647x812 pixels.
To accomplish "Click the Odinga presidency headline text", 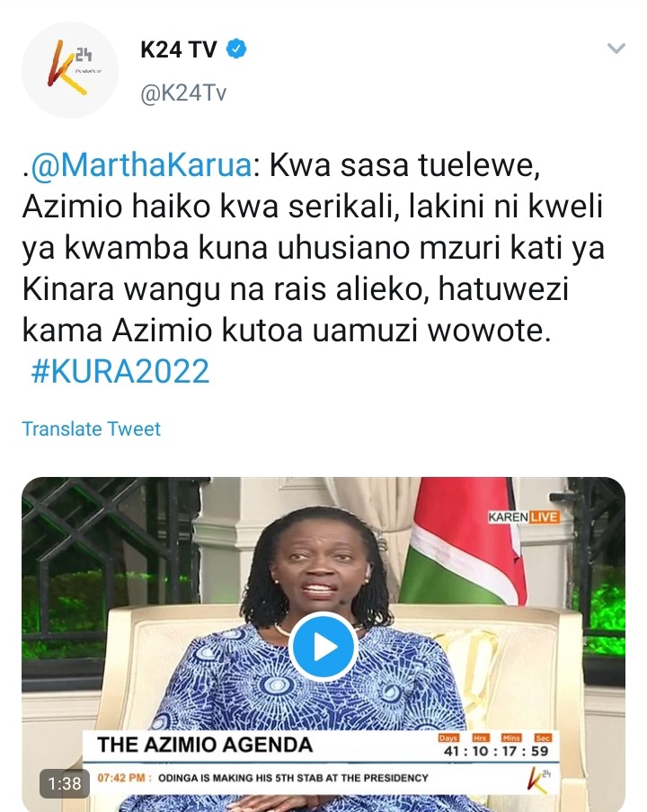I will pos(293,778).
